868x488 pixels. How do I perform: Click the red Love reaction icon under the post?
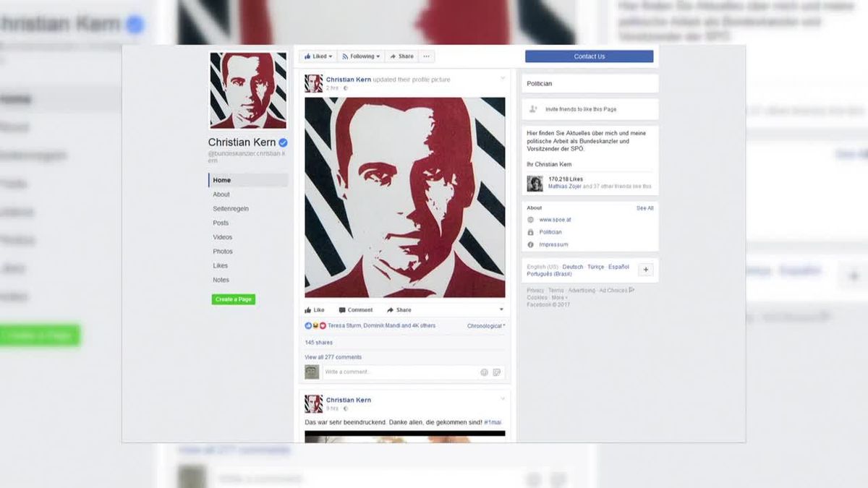(323, 326)
